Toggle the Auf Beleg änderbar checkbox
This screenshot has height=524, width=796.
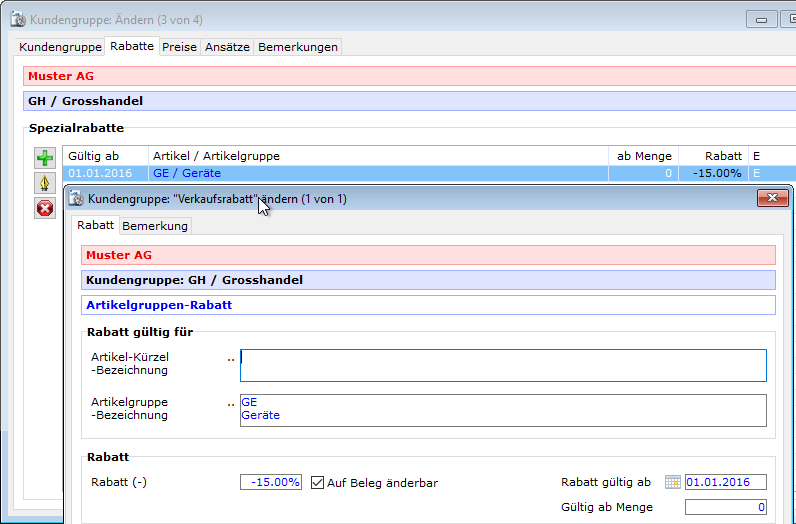[318, 482]
